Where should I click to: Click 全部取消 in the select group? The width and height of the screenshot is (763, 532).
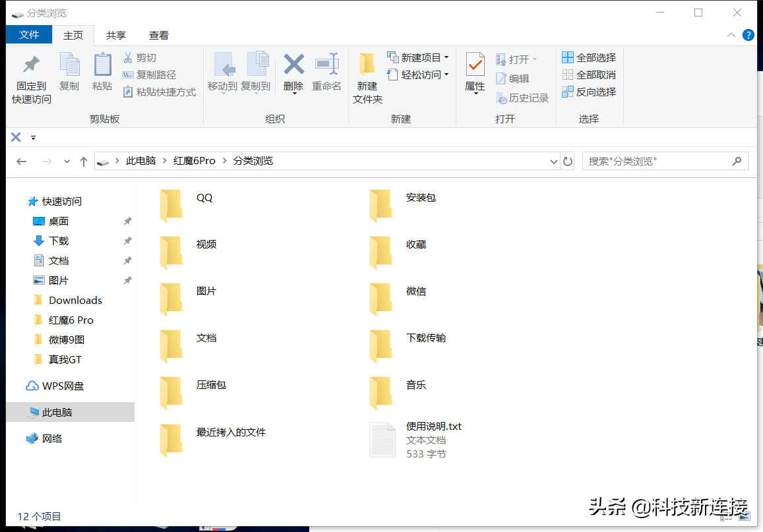589,75
